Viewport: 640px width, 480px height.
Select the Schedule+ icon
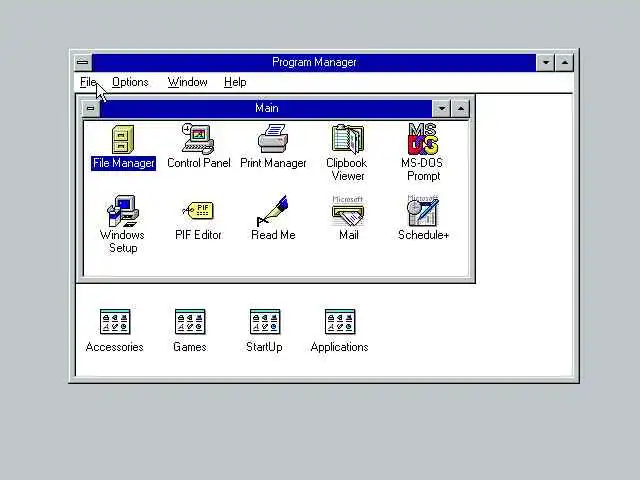point(423,211)
